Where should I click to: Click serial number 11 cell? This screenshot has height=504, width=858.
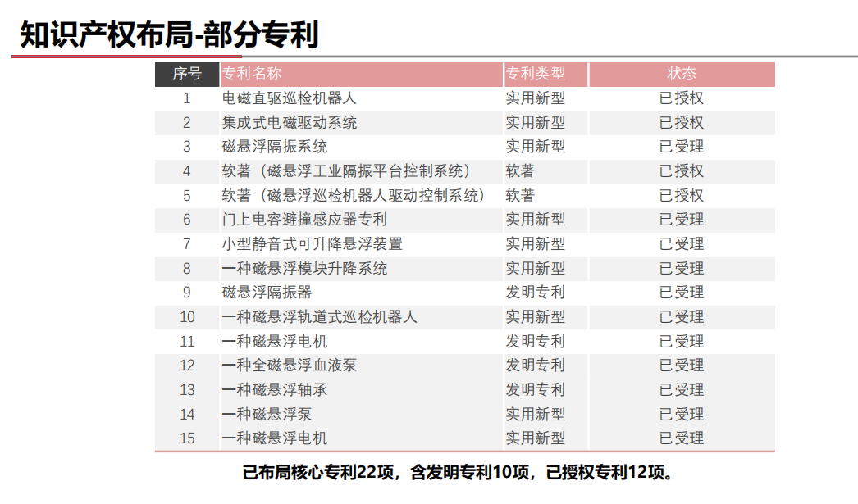point(187,342)
